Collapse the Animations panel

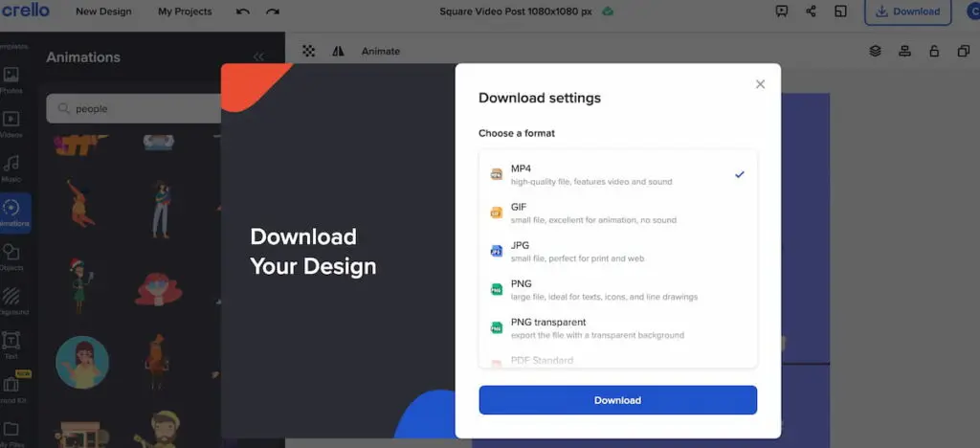pos(258,56)
